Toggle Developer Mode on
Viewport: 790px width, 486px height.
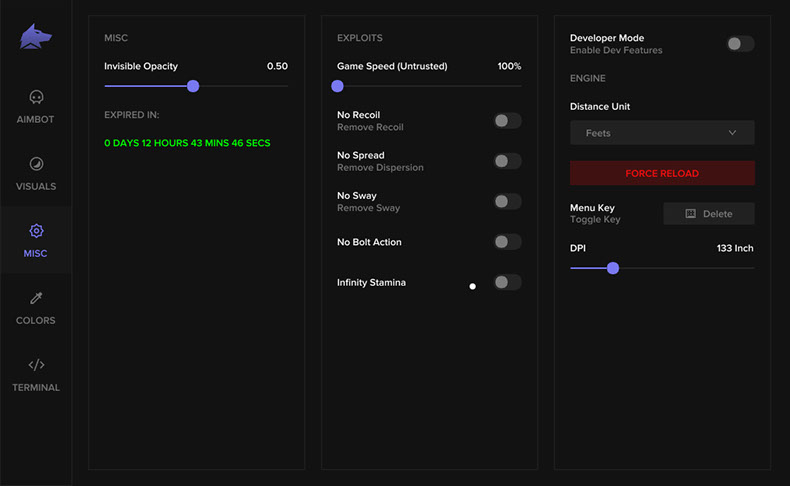740,44
